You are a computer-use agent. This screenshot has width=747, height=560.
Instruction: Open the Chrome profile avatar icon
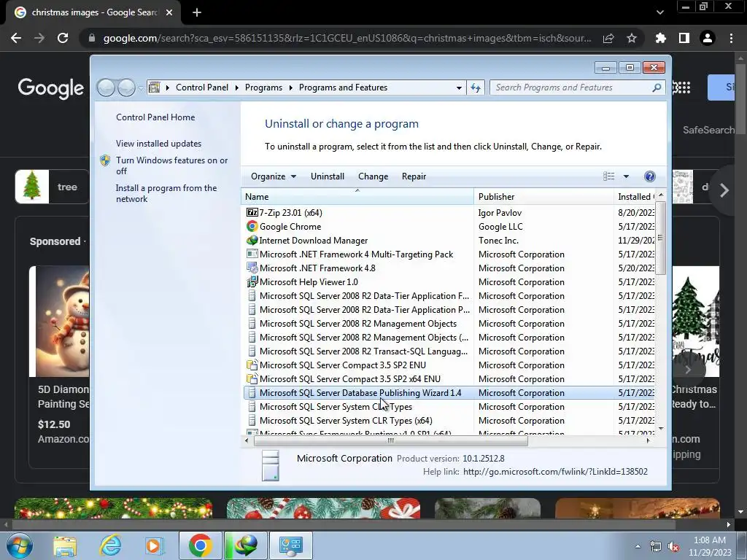(x=708, y=38)
